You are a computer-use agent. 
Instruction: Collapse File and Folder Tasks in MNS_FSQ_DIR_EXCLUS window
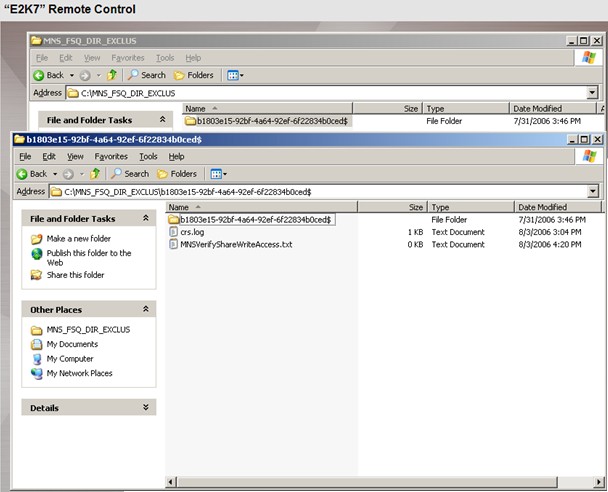[162, 119]
